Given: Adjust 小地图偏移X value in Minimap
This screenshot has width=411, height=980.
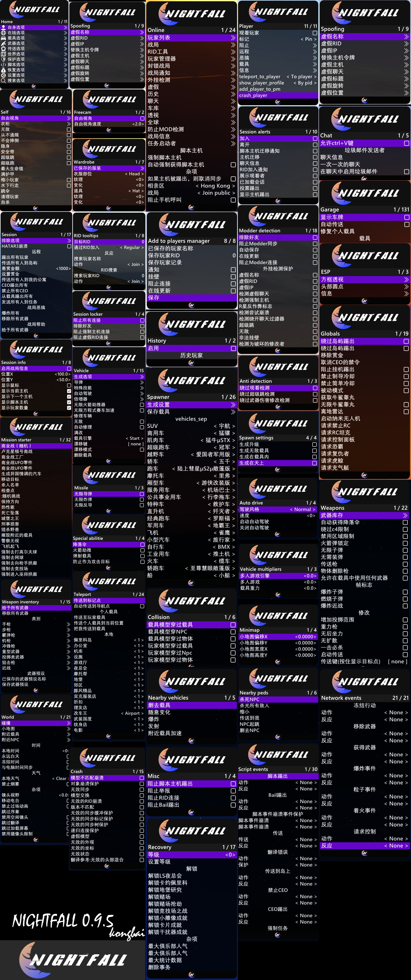Looking at the screenshot, I should click(305, 637).
